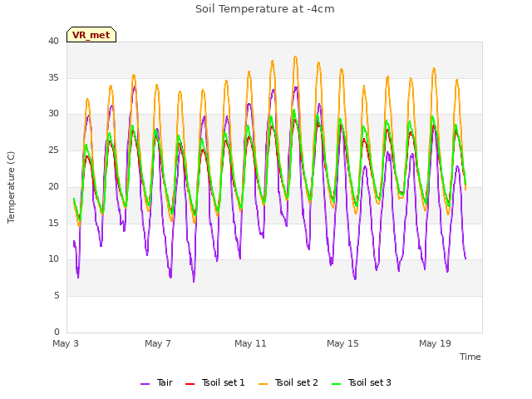532x399 pixels.
Task: Click the Time x-axis title
Action: [470, 357]
